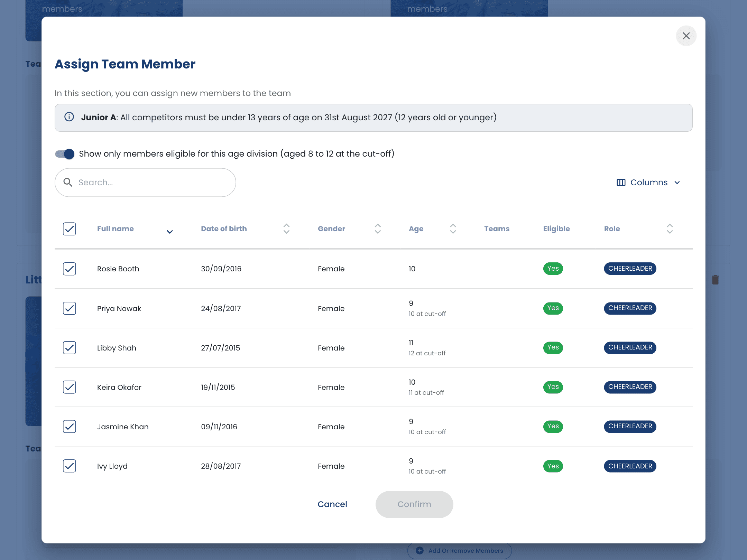
Task: Click Jasmine Khan's CHEERLEADER badge
Action: coord(630,426)
